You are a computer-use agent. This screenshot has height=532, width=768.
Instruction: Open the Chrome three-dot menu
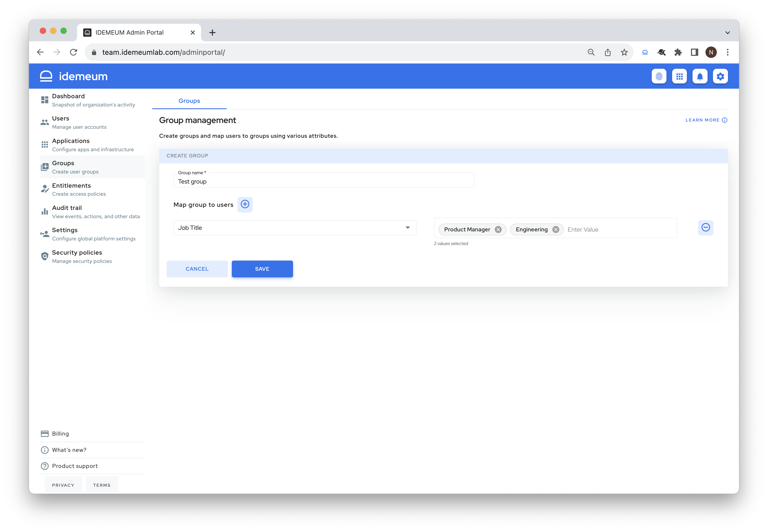click(x=727, y=52)
